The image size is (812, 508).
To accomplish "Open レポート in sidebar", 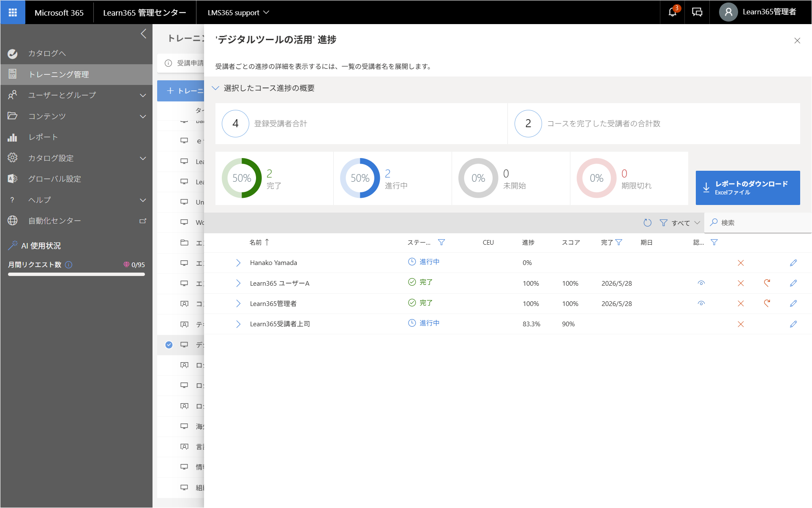I will pos(76,137).
